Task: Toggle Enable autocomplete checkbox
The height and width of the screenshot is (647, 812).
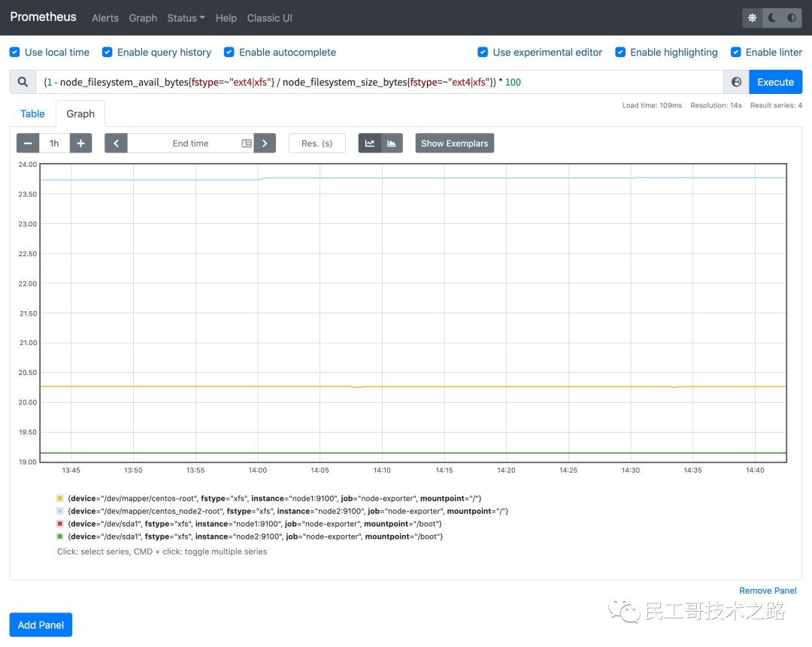Action: click(x=229, y=53)
